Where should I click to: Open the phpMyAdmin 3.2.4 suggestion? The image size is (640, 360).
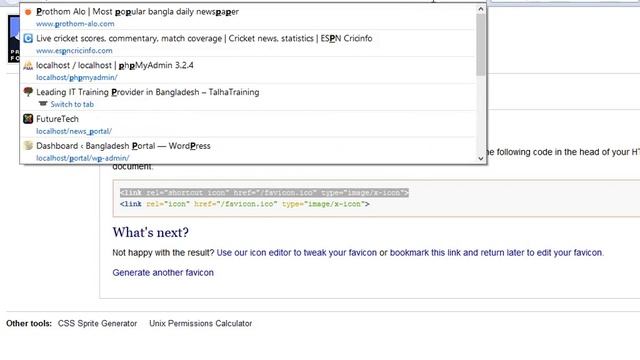(115, 65)
